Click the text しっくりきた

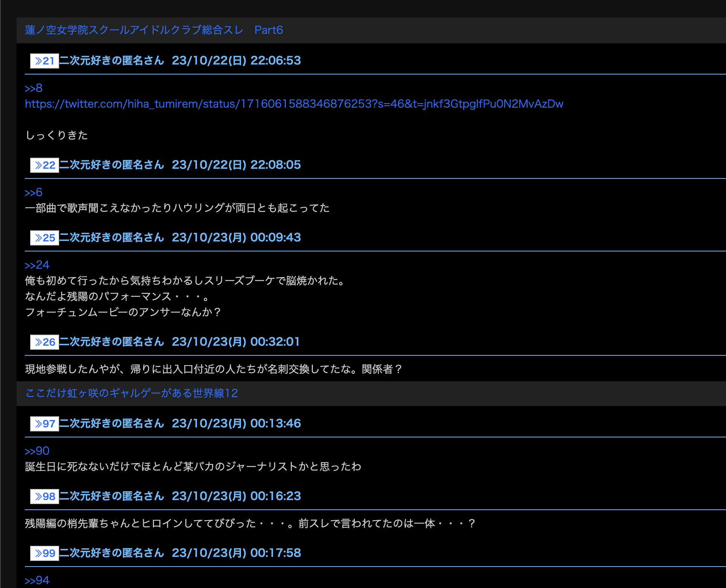(x=56, y=136)
